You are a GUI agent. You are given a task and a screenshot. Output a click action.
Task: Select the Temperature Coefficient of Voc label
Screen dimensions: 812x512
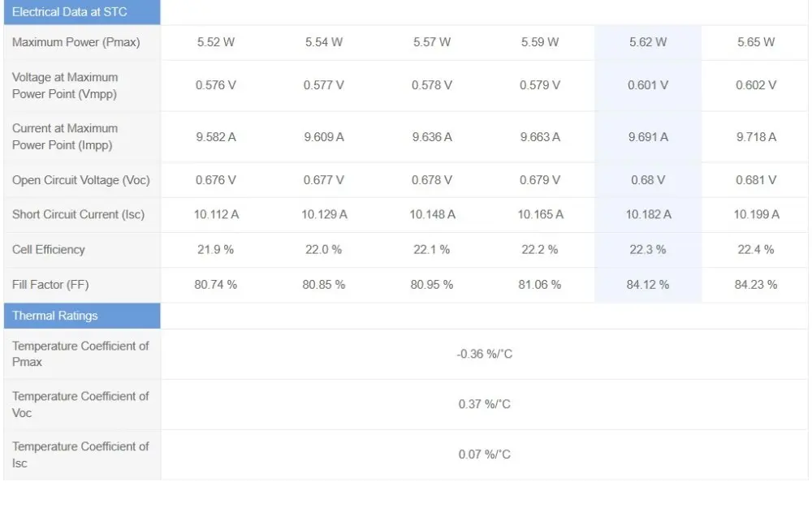pyautogui.click(x=80, y=404)
